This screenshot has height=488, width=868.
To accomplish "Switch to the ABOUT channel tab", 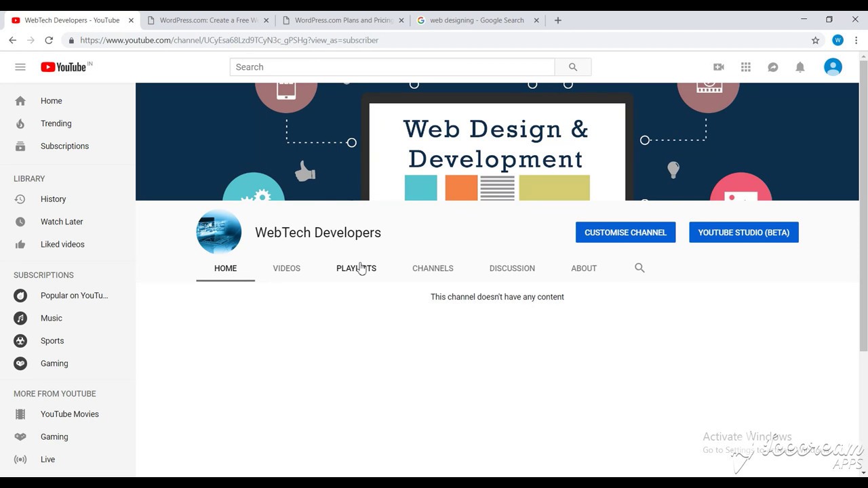I will click(x=584, y=268).
